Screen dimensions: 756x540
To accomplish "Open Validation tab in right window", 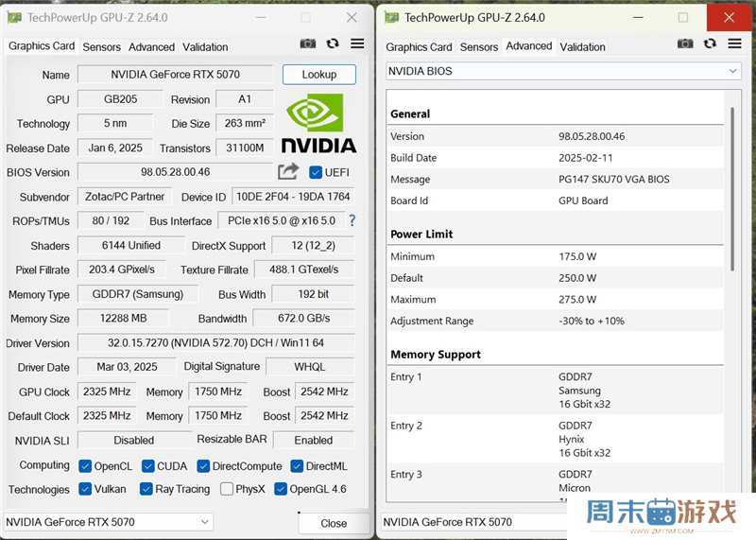I will [582, 47].
